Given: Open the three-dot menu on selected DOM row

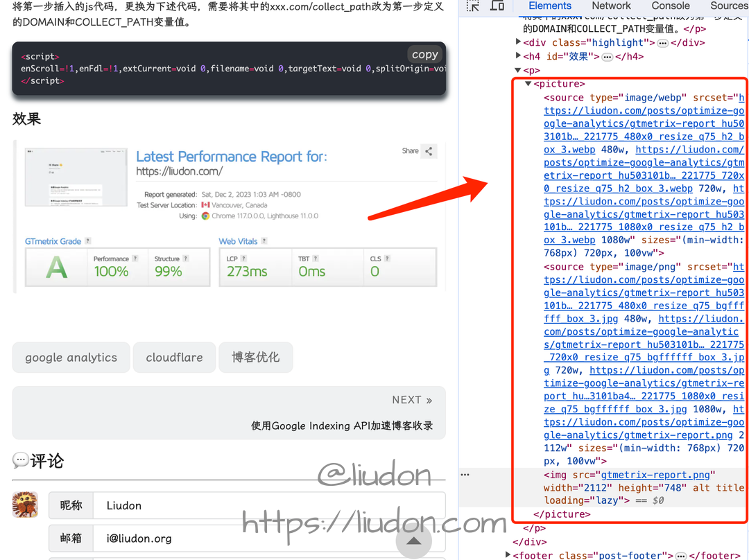Looking at the screenshot, I should [465, 475].
